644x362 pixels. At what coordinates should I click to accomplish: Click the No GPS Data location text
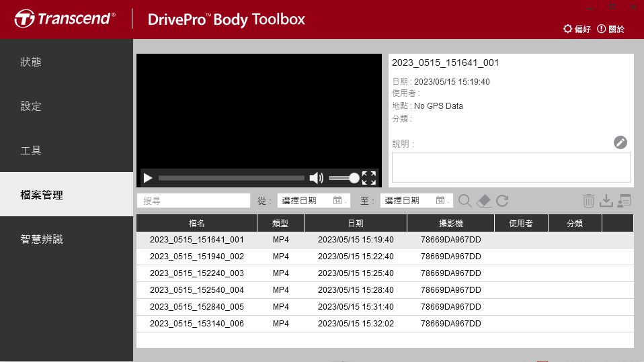tap(438, 106)
